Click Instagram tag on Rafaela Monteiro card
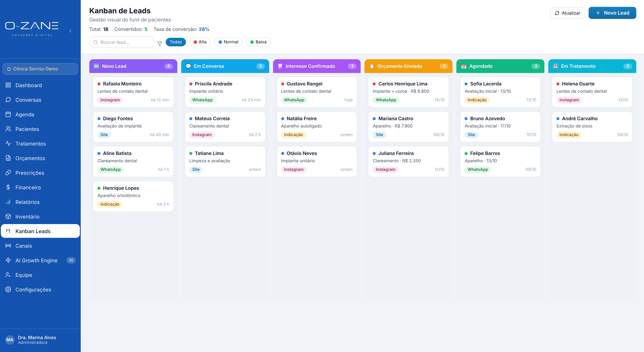Screen dimensions: 644x352 (110, 100)
